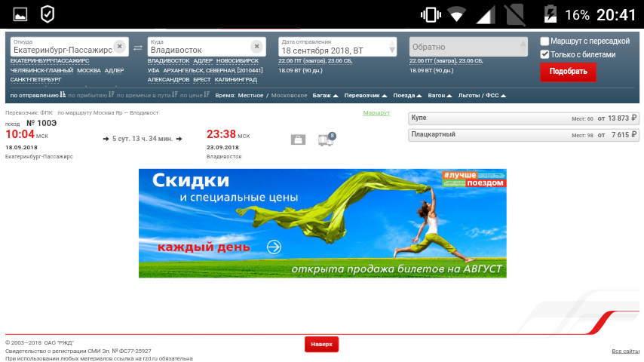Expand the Перевозчик filter
The width and height of the screenshot is (644, 362).
tap(365, 96)
